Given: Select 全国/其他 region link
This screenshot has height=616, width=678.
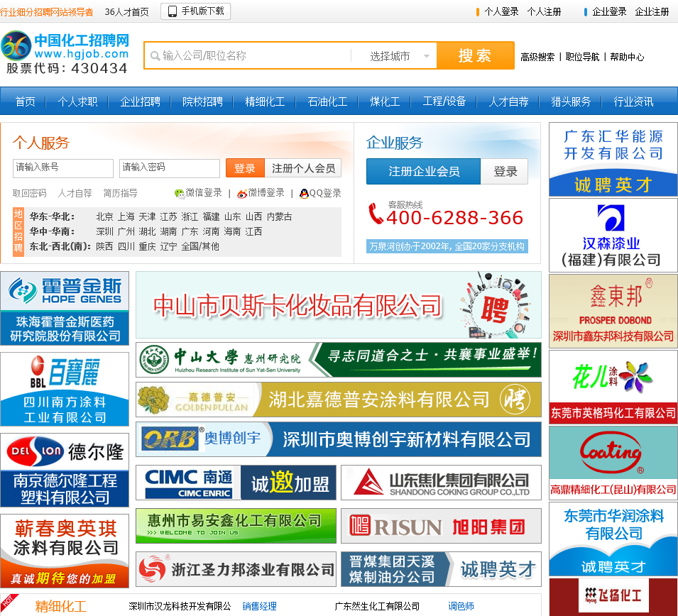Looking at the screenshot, I should [200, 246].
